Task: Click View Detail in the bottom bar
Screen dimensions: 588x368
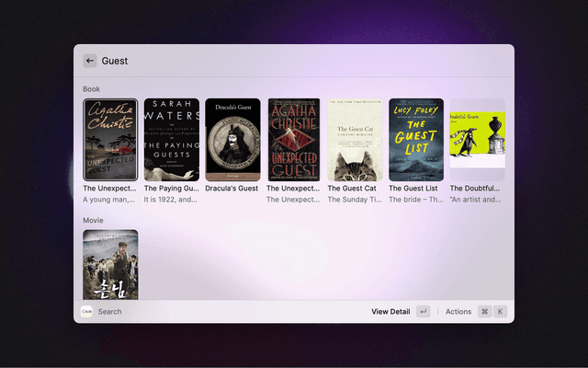Action: point(390,312)
